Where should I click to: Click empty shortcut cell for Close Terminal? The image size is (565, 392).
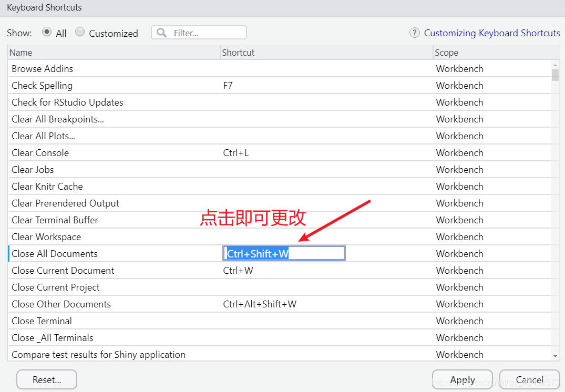click(x=326, y=321)
